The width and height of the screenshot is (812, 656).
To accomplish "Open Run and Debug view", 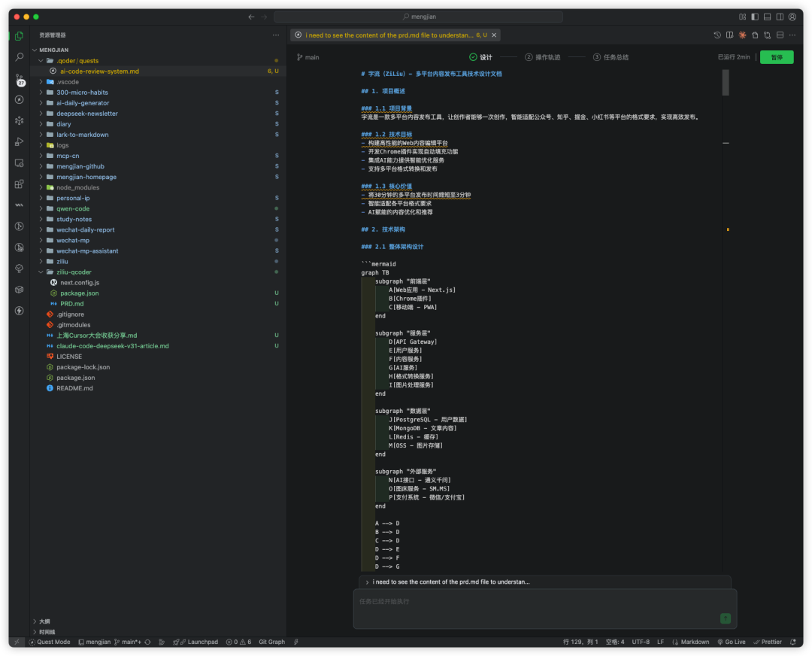I will pos(19,141).
